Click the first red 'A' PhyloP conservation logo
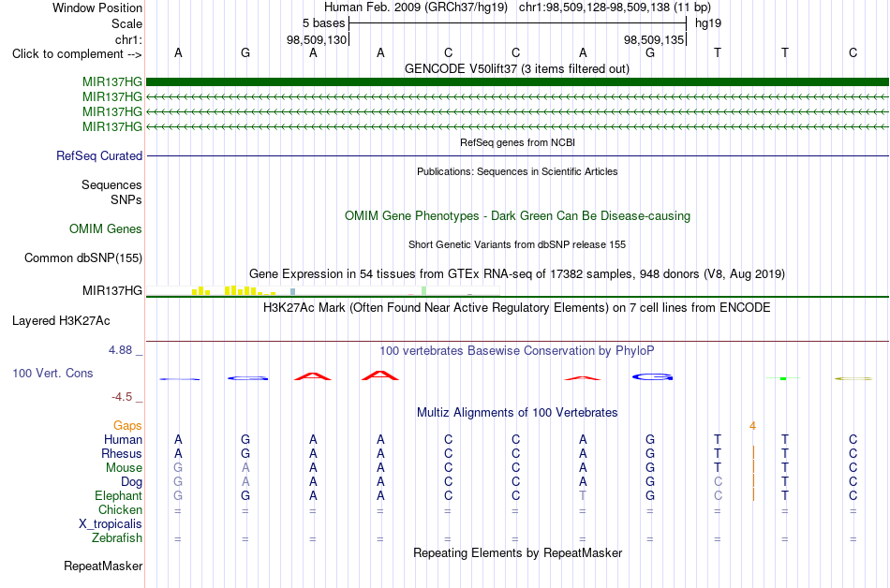The image size is (890, 588). (313, 376)
